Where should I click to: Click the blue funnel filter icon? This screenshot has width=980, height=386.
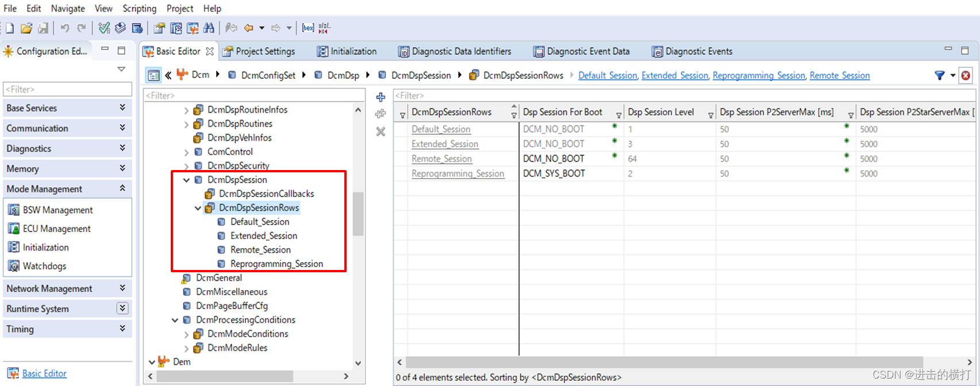[940, 75]
